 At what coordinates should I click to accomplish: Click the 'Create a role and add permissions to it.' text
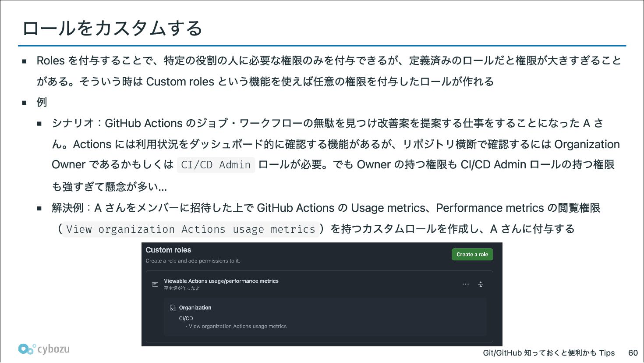[193, 261]
